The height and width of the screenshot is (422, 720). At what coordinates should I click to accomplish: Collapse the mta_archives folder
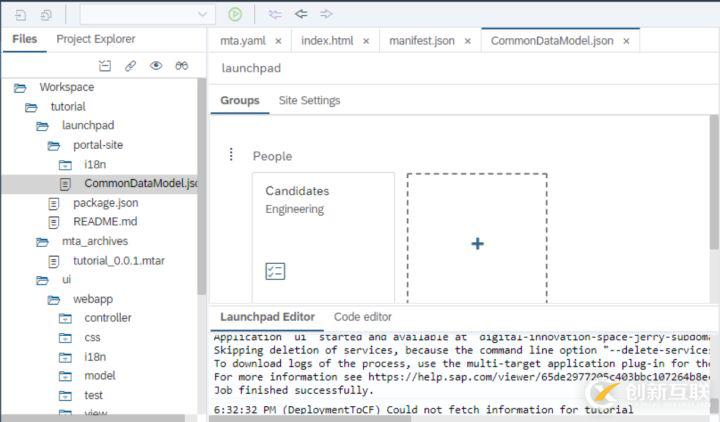42,242
